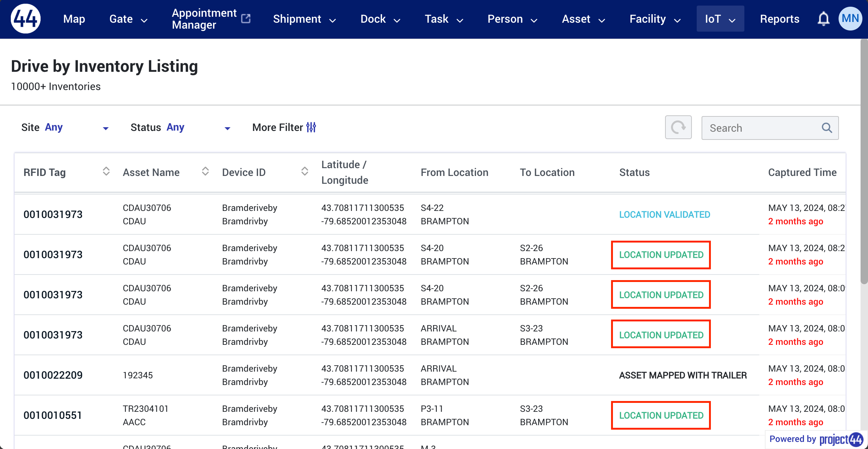This screenshot has height=449, width=868.
Task: Open the Status filter dropdown
Action: click(181, 128)
